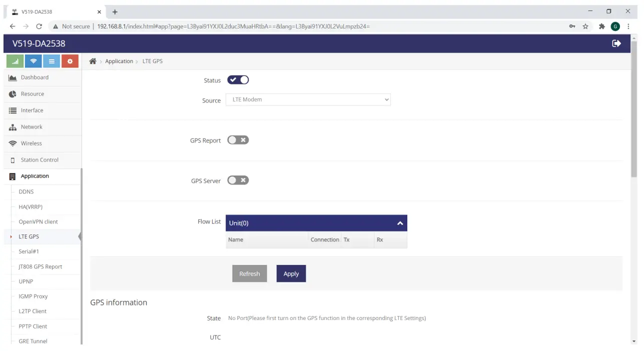Click the Connection column header
The height and width of the screenshot is (351, 644).
[325, 239]
